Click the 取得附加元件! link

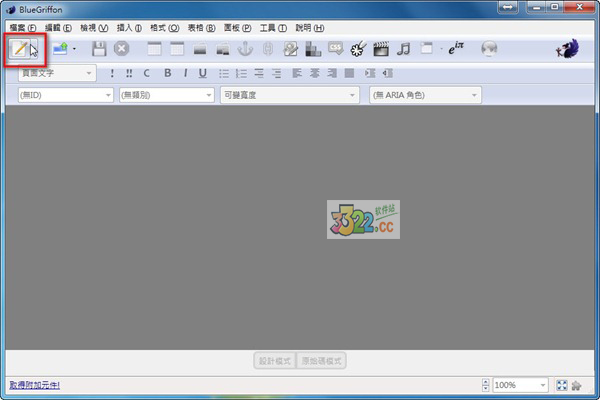(x=34, y=385)
